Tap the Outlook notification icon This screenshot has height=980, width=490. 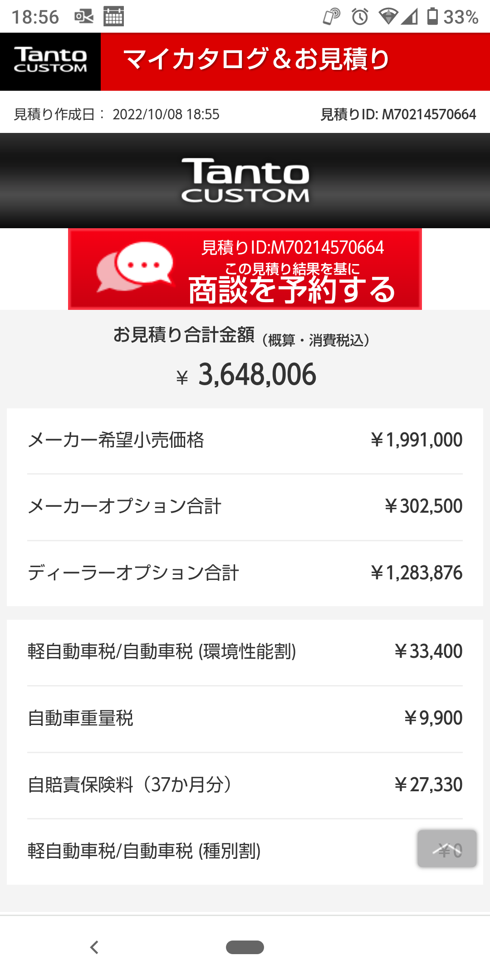84,17
